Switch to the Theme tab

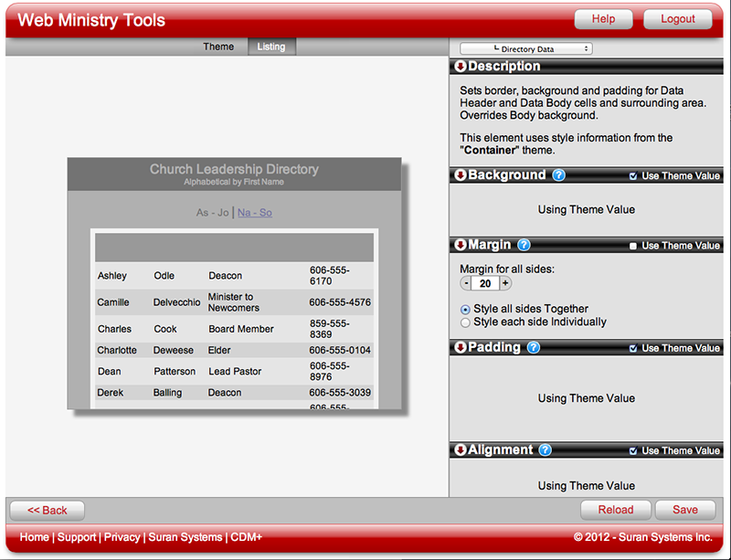(218, 47)
